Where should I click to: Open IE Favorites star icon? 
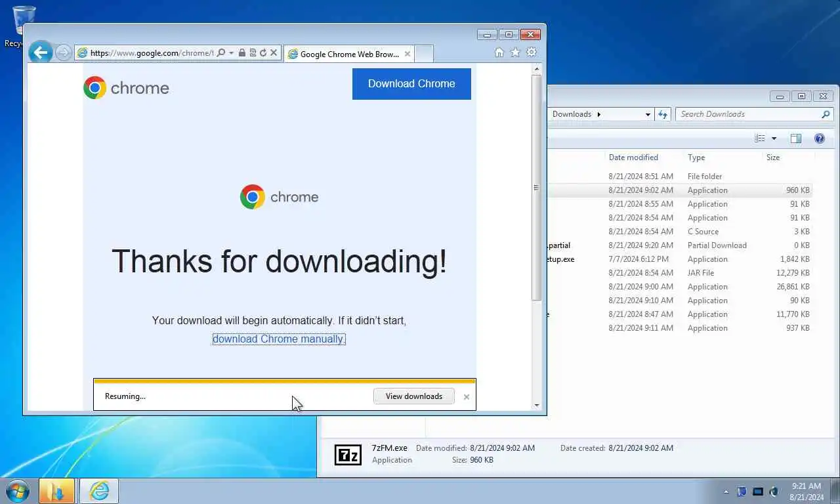pos(515,52)
